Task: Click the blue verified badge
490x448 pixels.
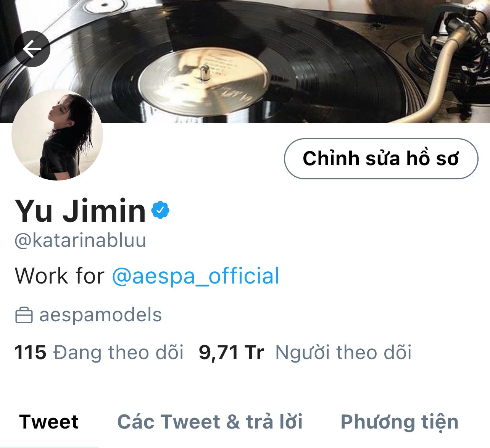Action: (160, 210)
